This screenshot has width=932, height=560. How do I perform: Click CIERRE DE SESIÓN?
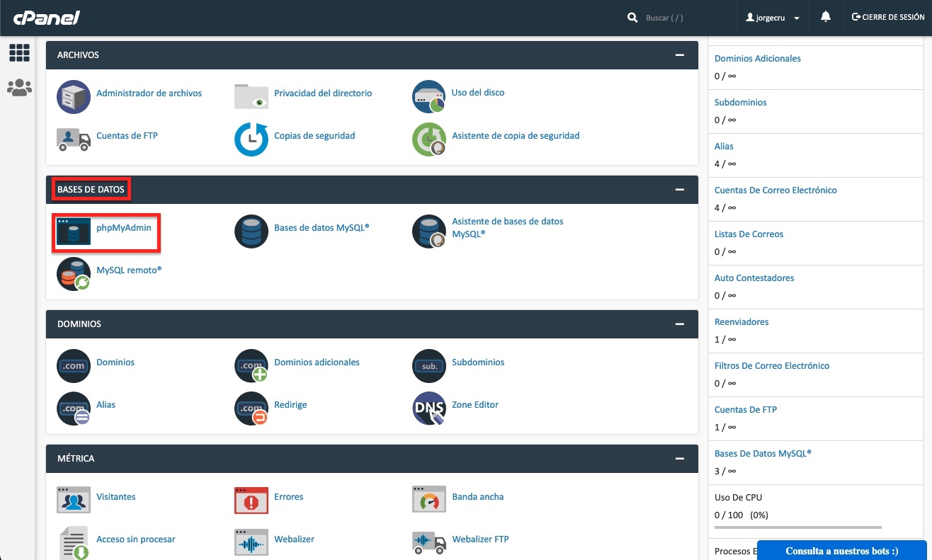887,17
